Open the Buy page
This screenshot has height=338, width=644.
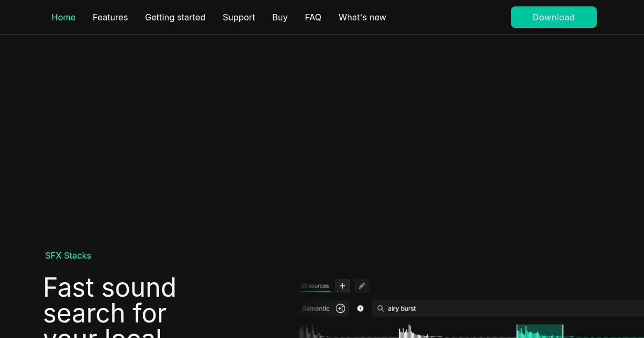tap(280, 17)
